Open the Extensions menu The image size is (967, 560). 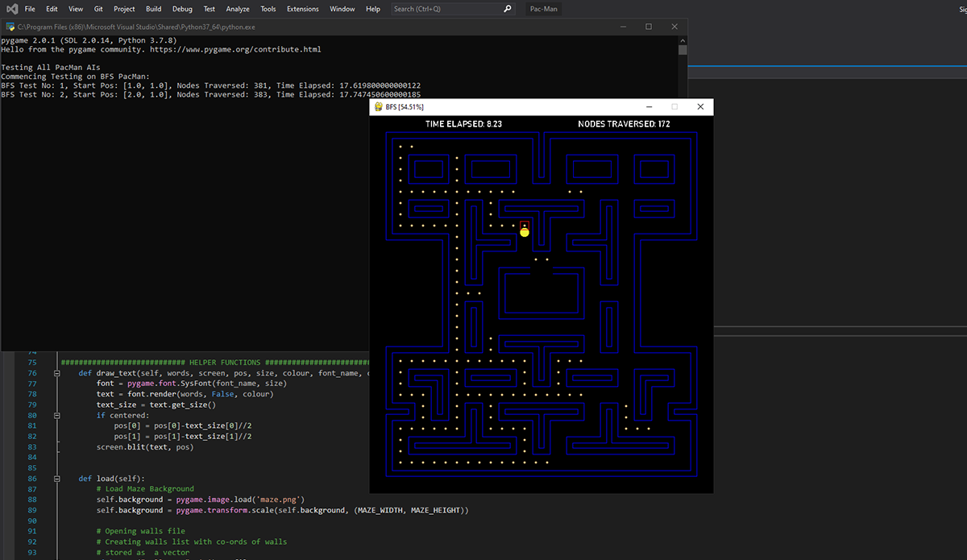pyautogui.click(x=303, y=9)
